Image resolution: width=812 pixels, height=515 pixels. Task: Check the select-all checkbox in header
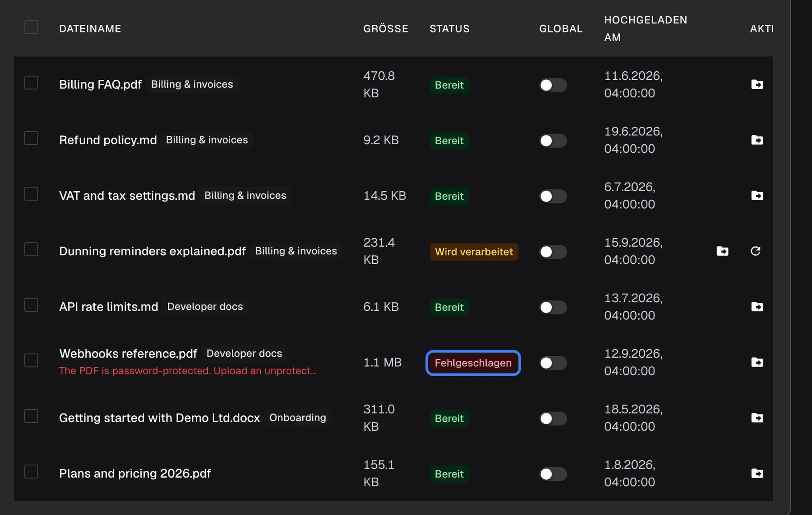point(31,27)
